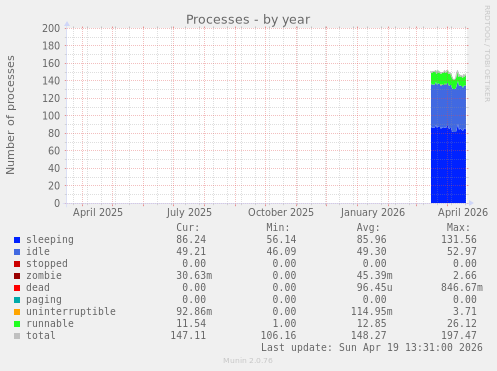Click the stopped legend color swatch
This screenshot has height=371, width=497.
click(x=17, y=264)
